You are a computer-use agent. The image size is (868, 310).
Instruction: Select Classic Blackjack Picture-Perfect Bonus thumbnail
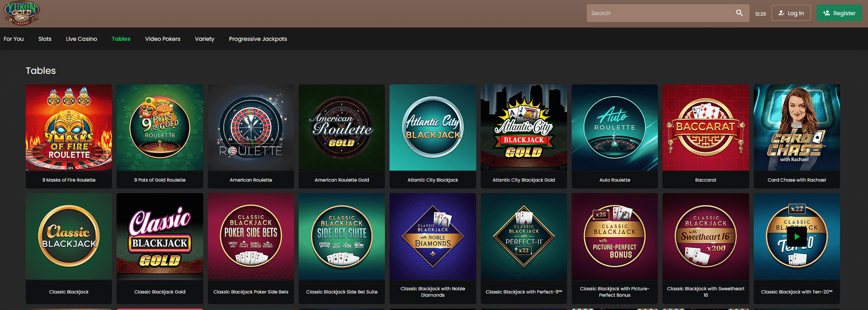click(615, 236)
